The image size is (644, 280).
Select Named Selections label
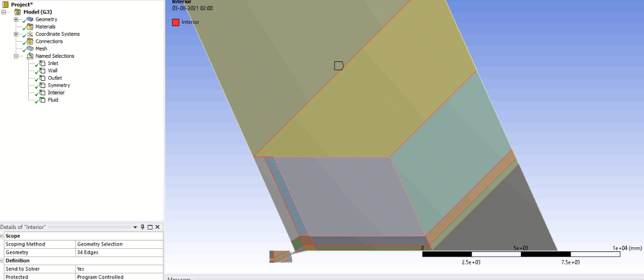tap(55, 56)
